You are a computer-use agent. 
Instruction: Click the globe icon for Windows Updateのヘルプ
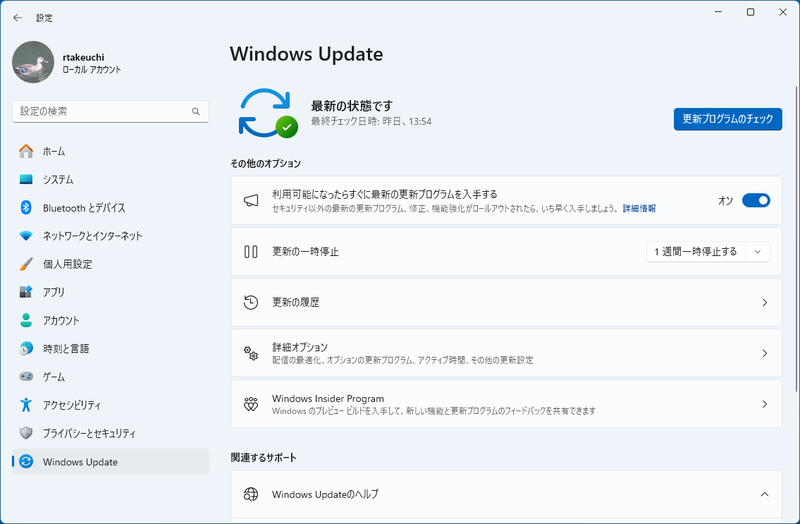tap(251, 494)
